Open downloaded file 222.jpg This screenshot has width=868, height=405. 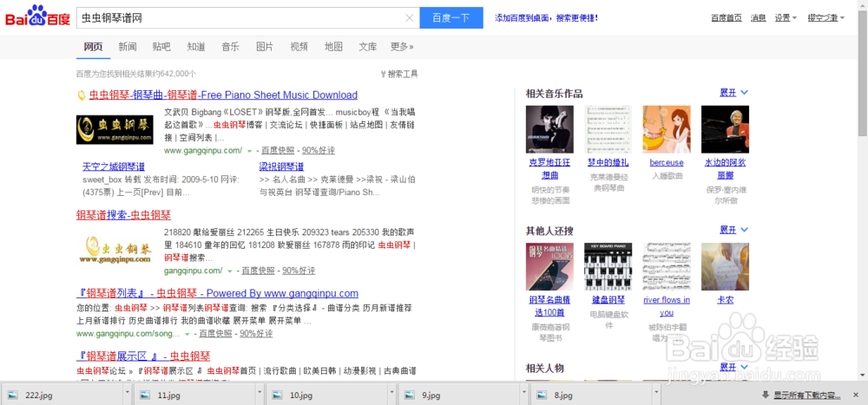(x=62, y=395)
